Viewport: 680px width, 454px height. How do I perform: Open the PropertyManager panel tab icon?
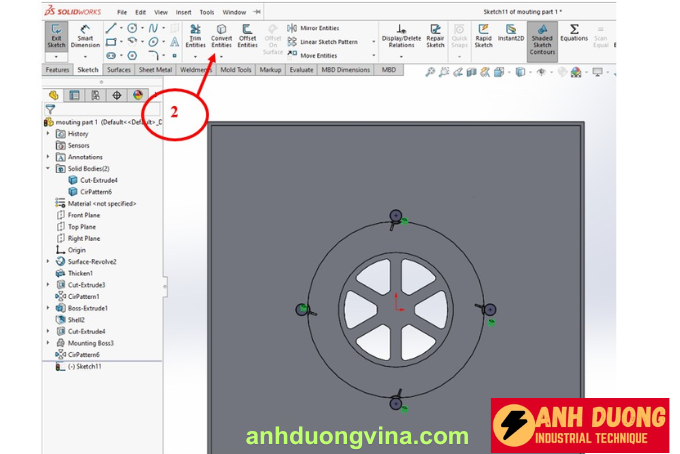click(74, 95)
